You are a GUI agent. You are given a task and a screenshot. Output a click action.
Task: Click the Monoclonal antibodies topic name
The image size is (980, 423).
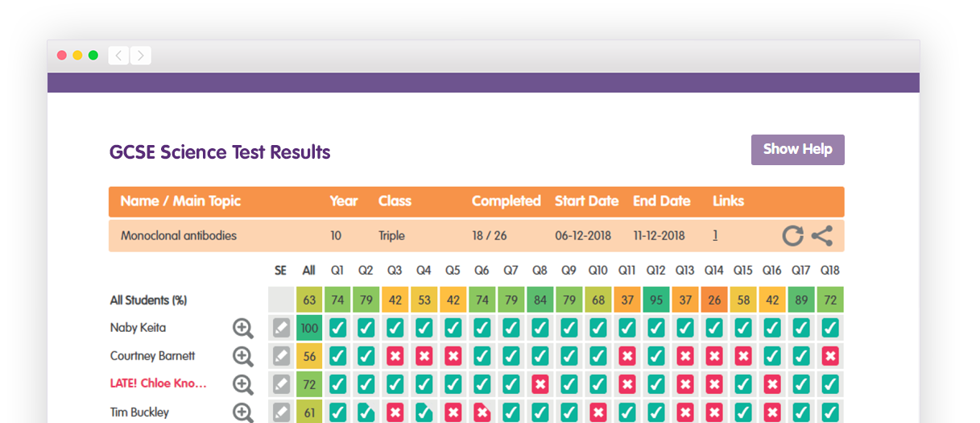click(x=179, y=236)
